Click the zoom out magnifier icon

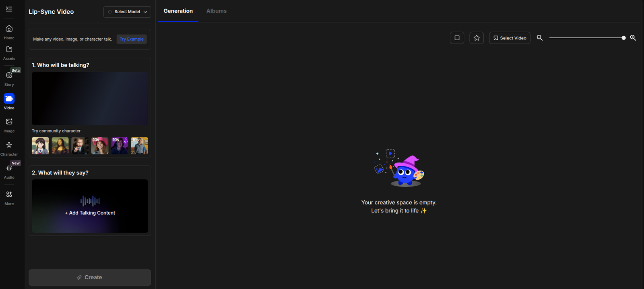tap(540, 38)
